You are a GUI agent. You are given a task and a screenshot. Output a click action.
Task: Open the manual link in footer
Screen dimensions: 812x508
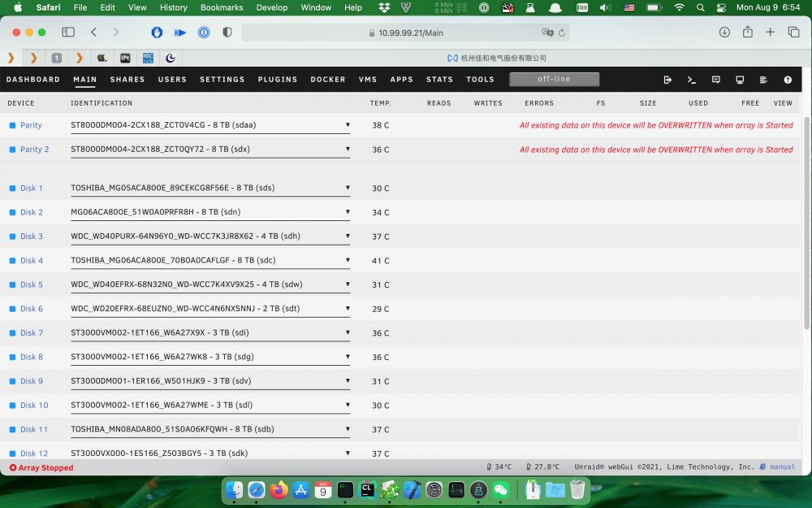tap(782, 467)
